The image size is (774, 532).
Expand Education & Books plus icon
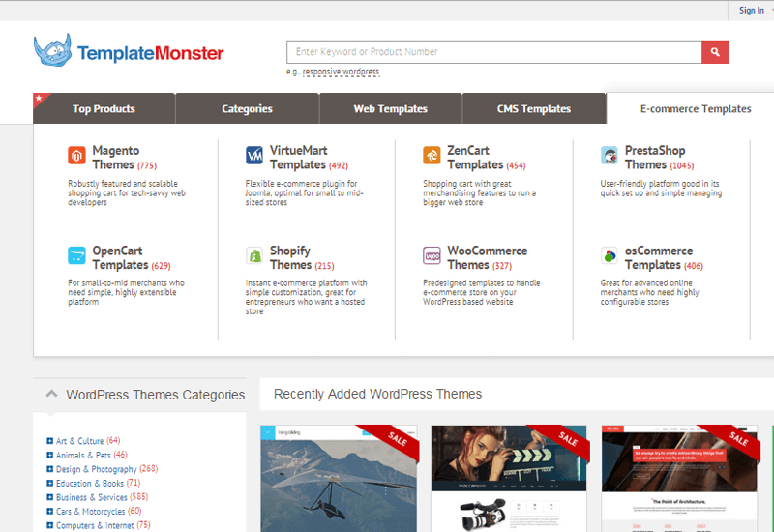(50, 483)
